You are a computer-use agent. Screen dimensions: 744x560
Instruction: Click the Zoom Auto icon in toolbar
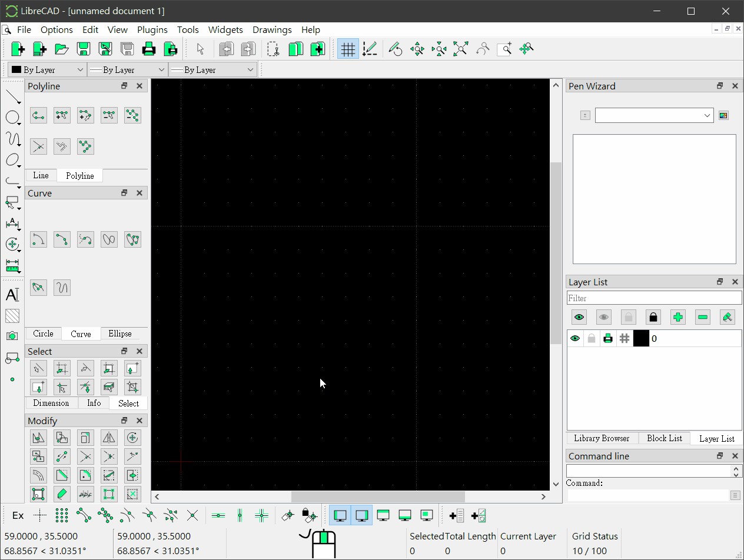pyautogui.click(x=460, y=49)
